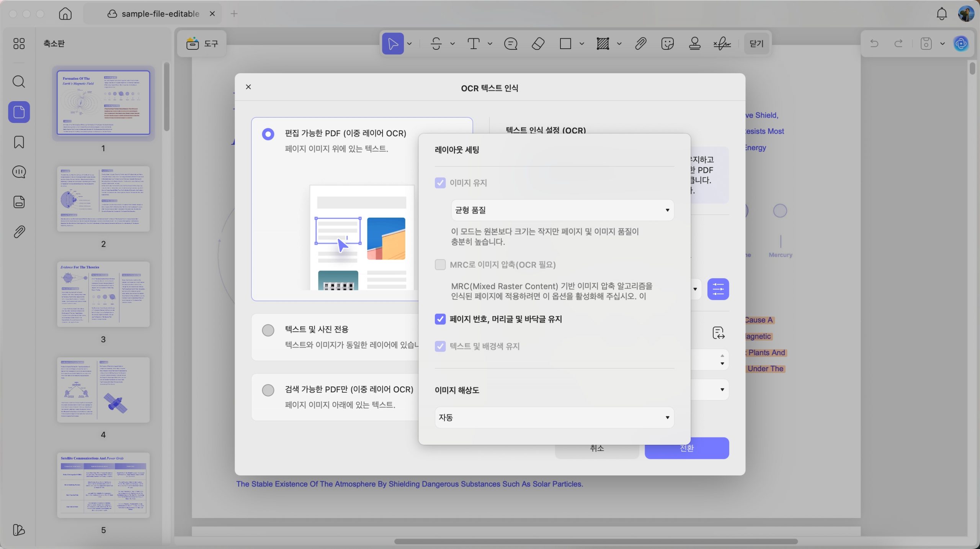Expand text tool options arrow
980x549 pixels.
pyautogui.click(x=490, y=44)
